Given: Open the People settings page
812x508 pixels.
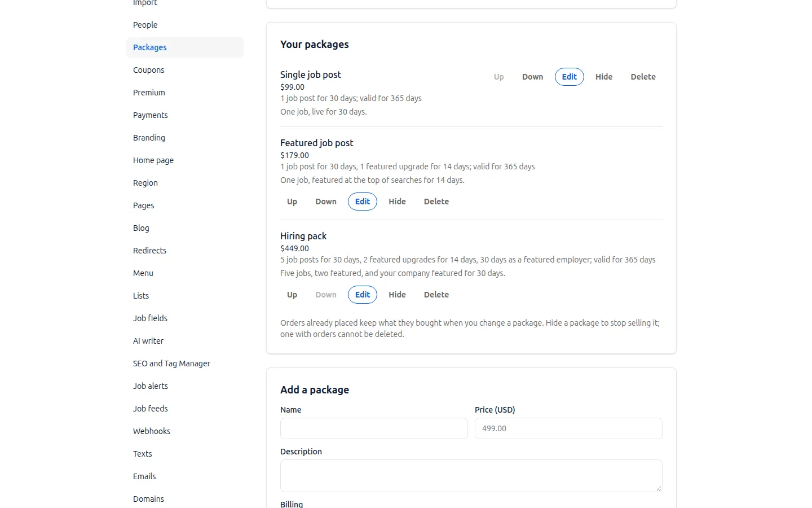Looking at the screenshot, I should [185, 25].
